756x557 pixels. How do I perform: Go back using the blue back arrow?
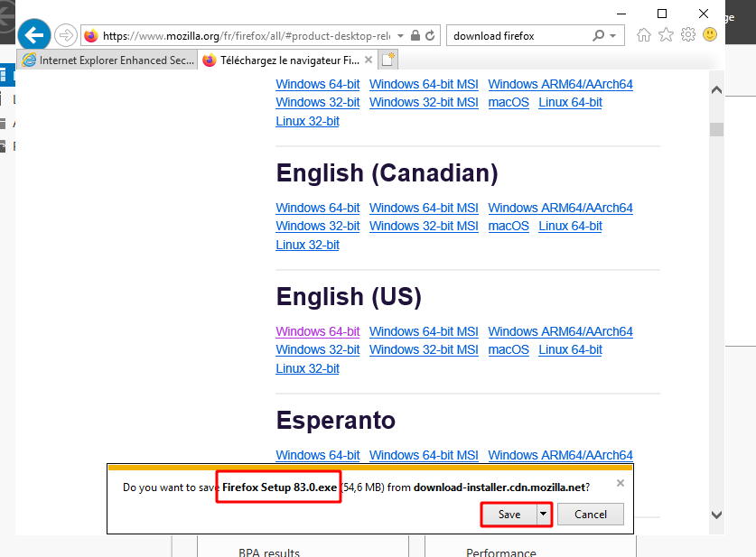pyautogui.click(x=34, y=35)
